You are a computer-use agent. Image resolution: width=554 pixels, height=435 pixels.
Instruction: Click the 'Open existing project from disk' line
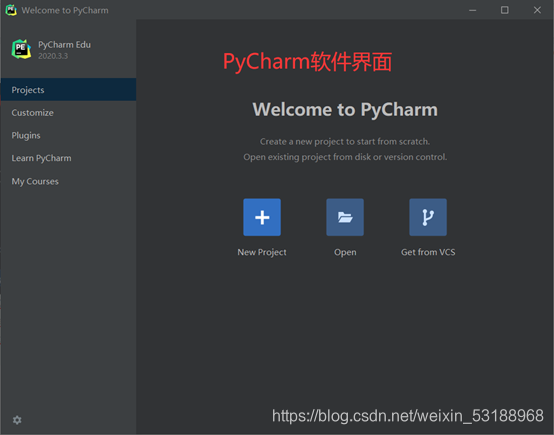click(x=345, y=157)
